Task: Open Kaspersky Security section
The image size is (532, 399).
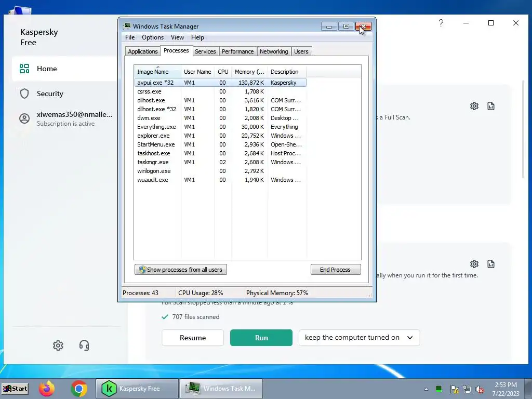Action: (x=64, y=94)
